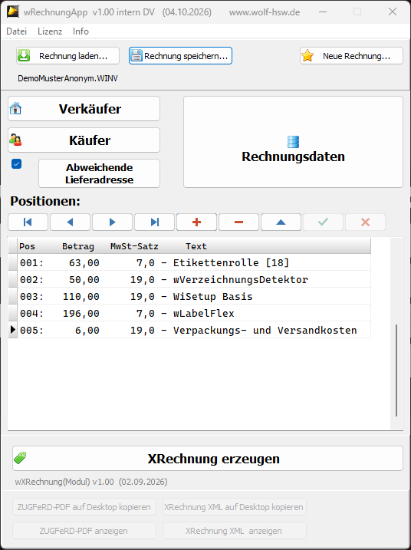Cancel edit with red X icon
411x550 pixels.
[365, 222]
